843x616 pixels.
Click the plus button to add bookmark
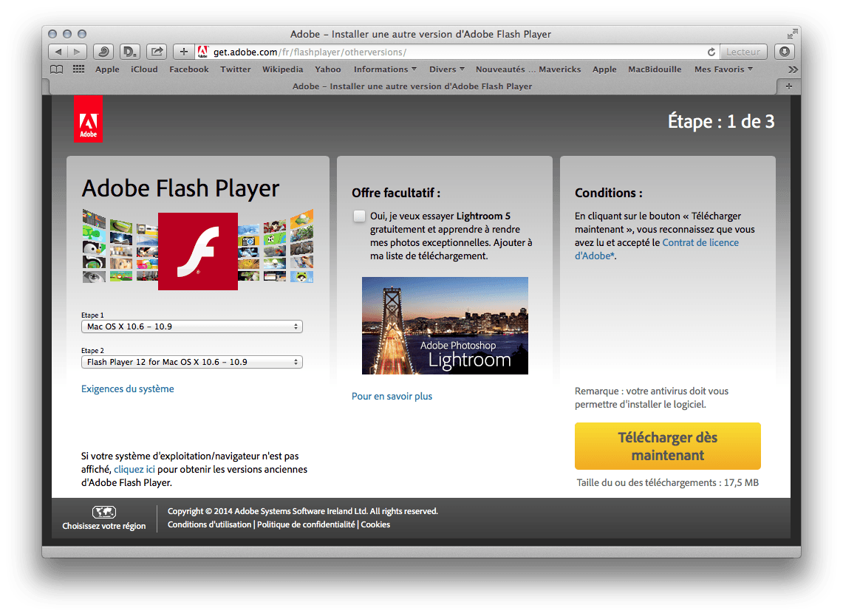(x=183, y=52)
